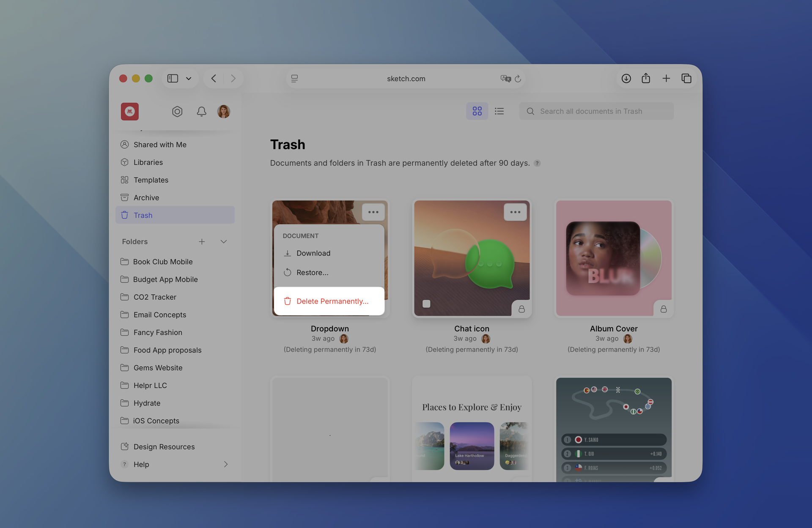This screenshot has height=528, width=812.
Task: Open Email Concepts folder
Action: (175, 315)
